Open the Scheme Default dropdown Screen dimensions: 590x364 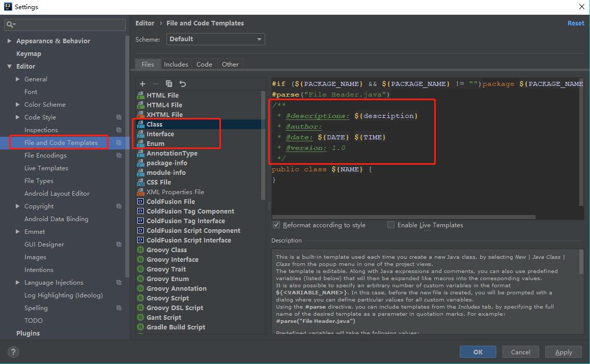(216, 39)
